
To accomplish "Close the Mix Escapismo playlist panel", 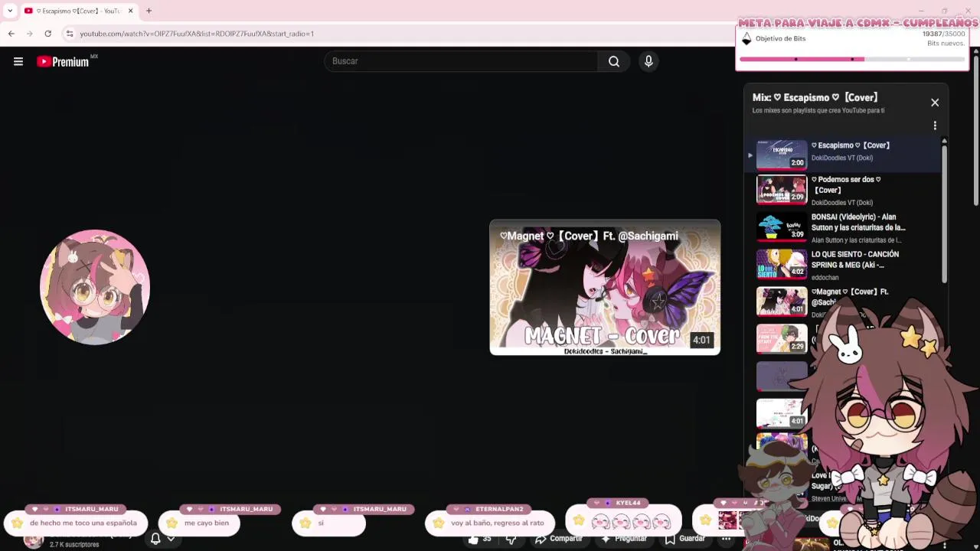I will 935,103.
